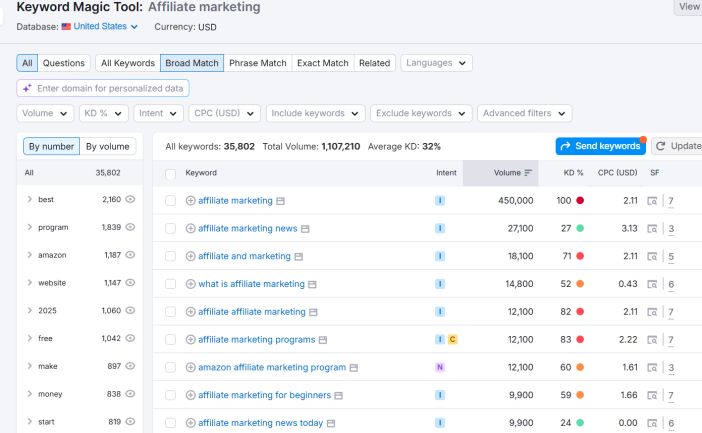Click the plus icon beside 'affiliate marketing news'
The height and width of the screenshot is (433, 702).
pyautogui.click(x=191, y=229)
